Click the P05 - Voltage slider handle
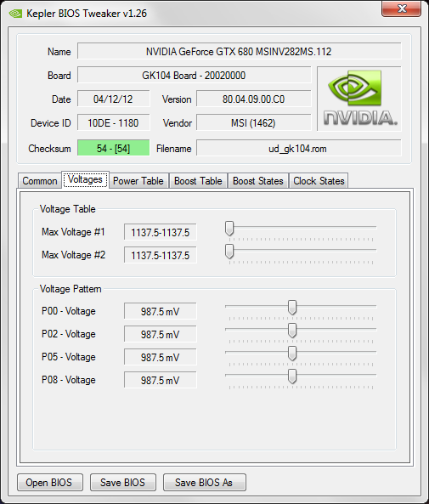429x504 pixels. tap(292, 354)
